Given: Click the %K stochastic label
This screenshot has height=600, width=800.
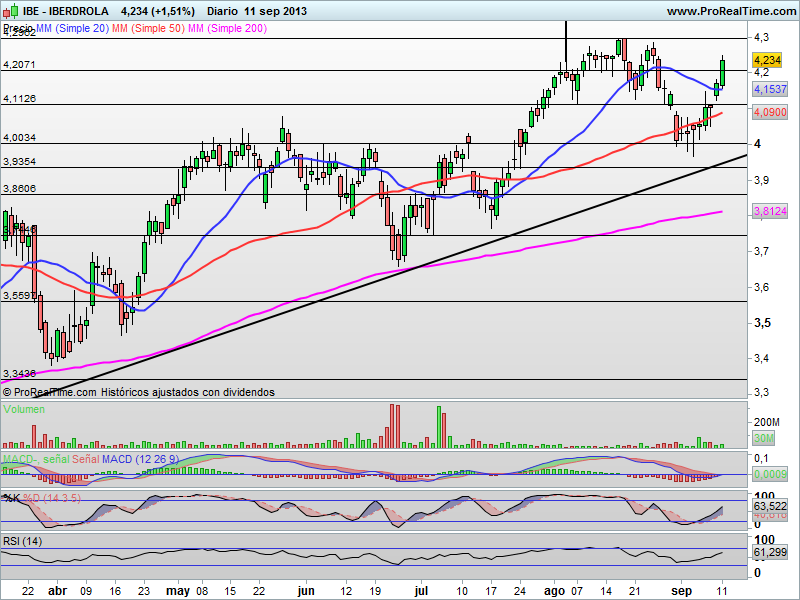Looking at the screenshot, I should coord(11,498).
